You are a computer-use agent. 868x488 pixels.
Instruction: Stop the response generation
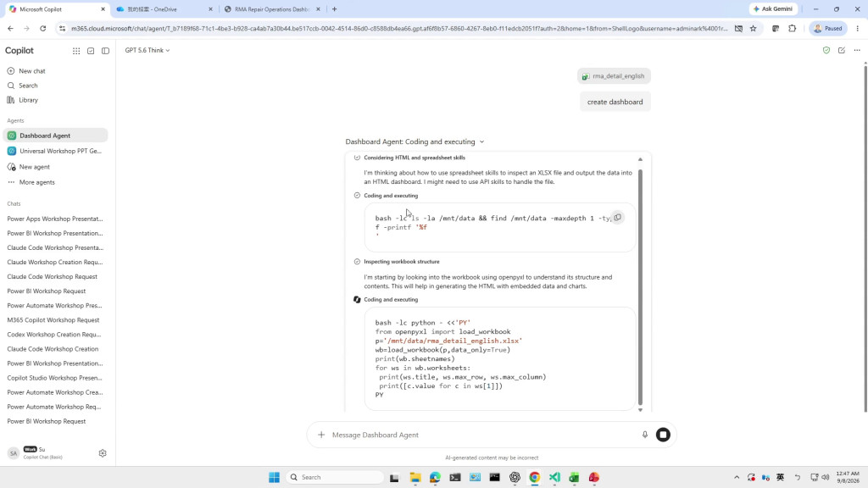pos(663,435)
